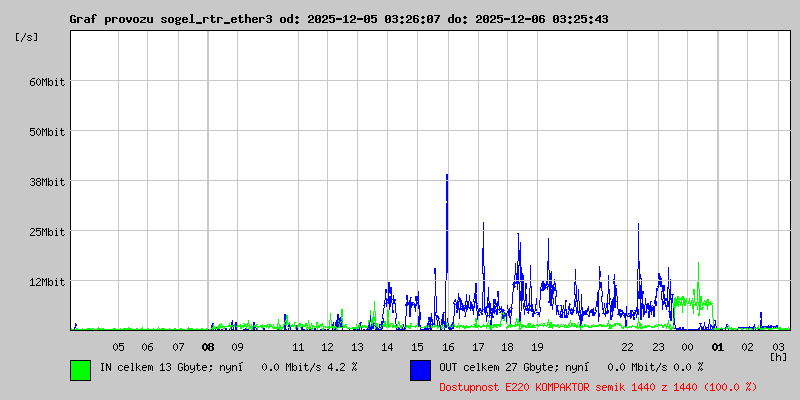Screen dimensions: 800x400
Task: Select the 60Mbit y-axis label
Action: click(46, 82)
